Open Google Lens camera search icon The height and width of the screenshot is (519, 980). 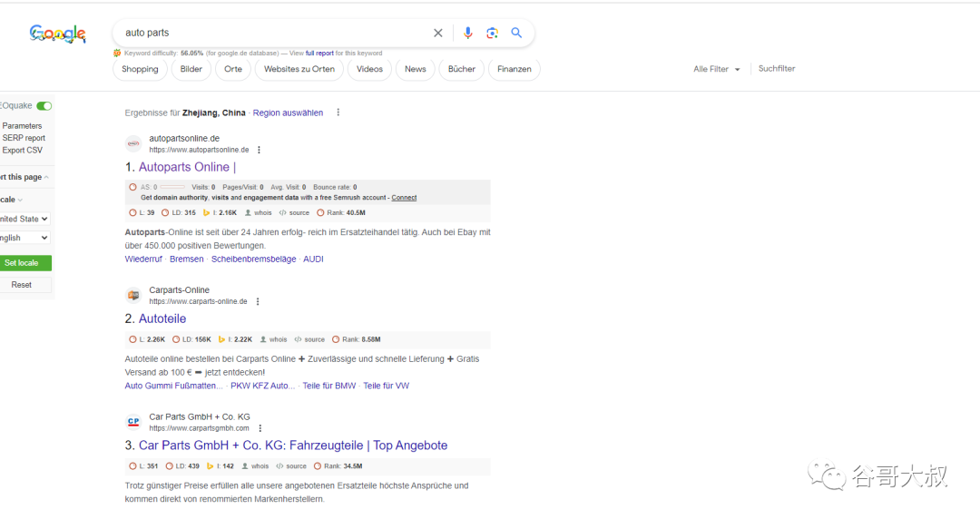(493, 34)
